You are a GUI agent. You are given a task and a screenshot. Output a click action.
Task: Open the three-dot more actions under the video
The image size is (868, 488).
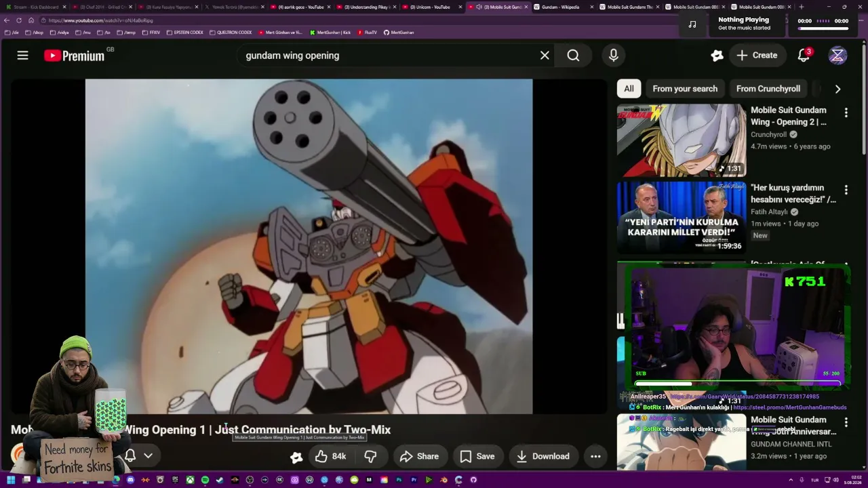[595, 456]
